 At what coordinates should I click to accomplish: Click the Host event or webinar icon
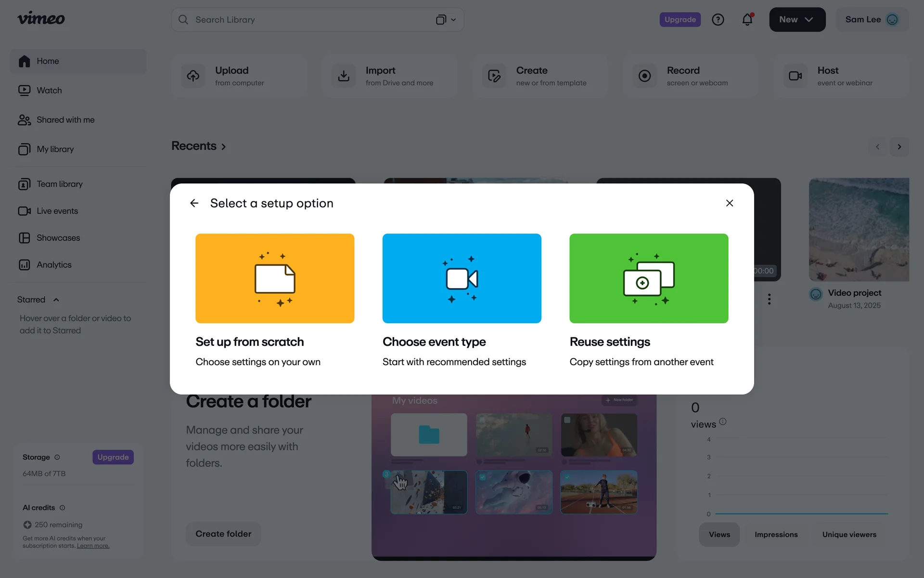point(795,76)
